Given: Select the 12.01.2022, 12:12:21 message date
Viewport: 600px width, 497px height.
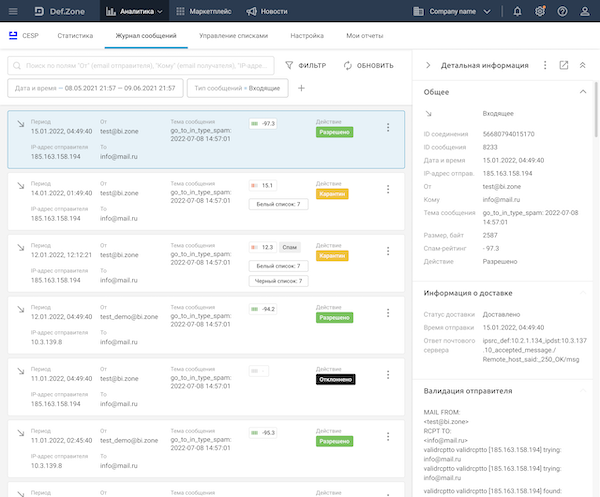Looking at the screenshot, I should click(61, 255).
